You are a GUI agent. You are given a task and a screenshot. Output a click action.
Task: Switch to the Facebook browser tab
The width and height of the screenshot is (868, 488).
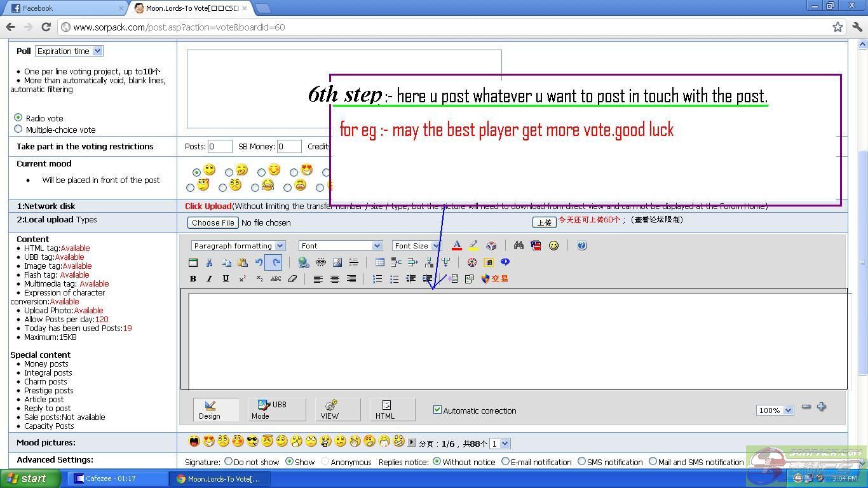[64, 8]
